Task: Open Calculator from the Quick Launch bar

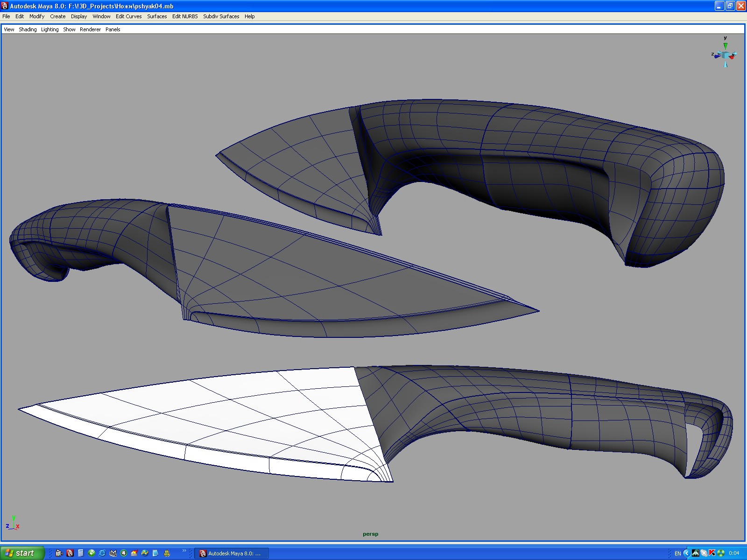Action: 80,553
